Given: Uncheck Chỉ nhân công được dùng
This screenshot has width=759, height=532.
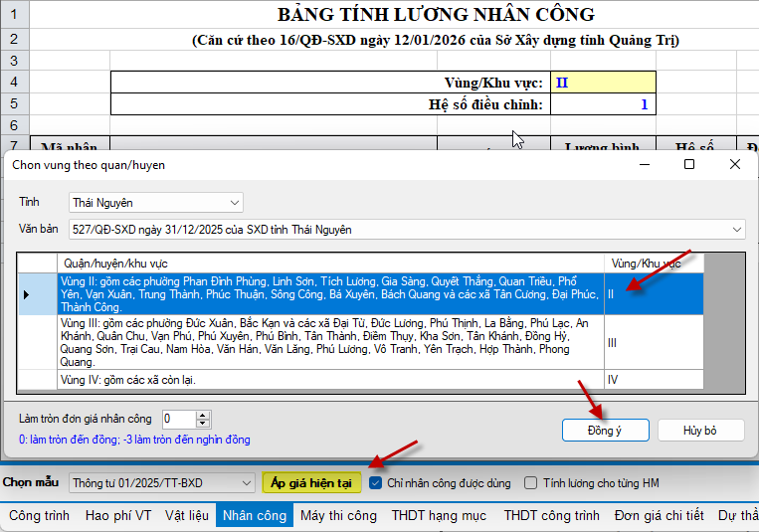Looking at the screenshot, I should coord(375,483).
